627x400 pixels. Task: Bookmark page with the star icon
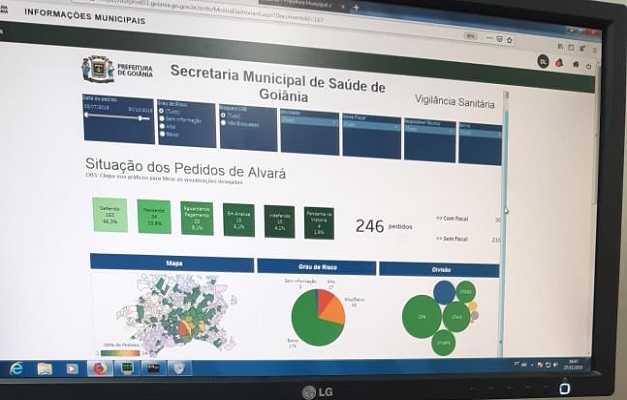coord(509,40)
